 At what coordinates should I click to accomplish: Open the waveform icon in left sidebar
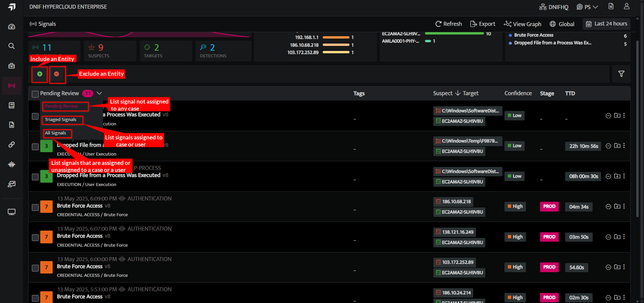[12, 164]
